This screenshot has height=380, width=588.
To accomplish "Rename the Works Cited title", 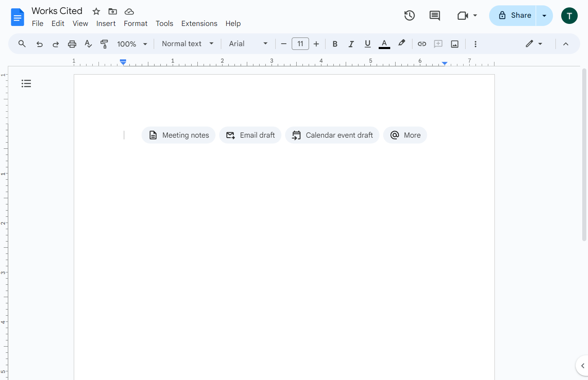I will [x=57, y=11].
